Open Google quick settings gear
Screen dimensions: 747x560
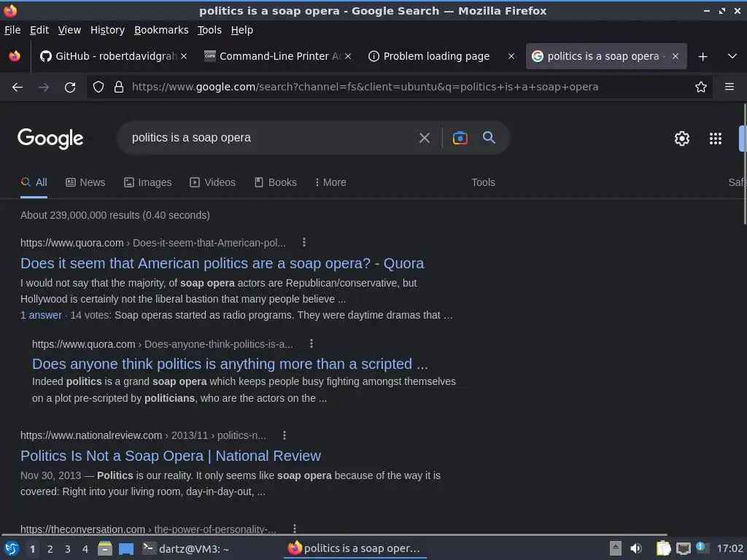682,139
